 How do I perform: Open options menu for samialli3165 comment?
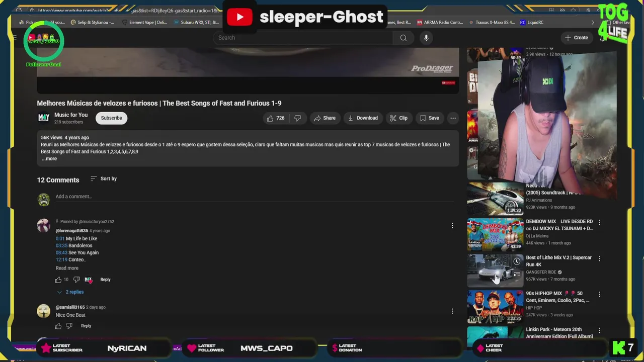(x=452, y=311)
